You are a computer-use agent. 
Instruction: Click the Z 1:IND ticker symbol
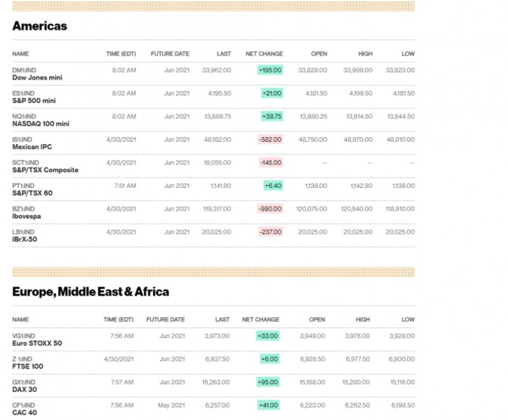tap(22, 359)
